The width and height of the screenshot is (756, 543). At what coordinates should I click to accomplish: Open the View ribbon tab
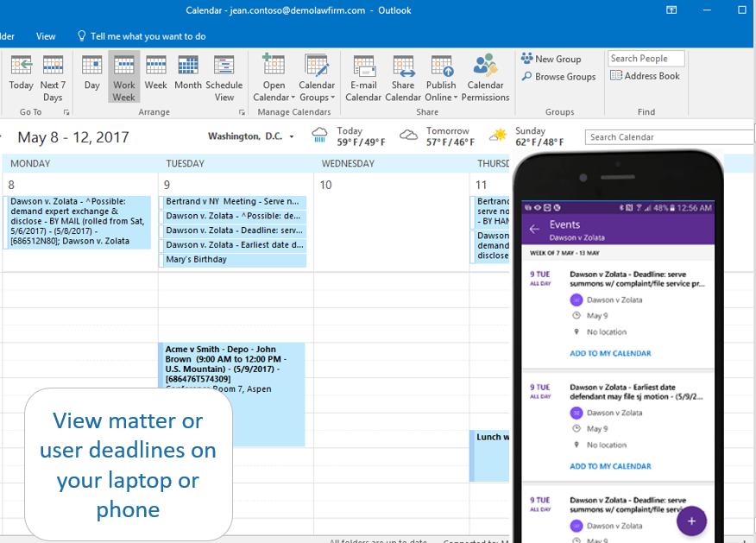tap(46, 36)
